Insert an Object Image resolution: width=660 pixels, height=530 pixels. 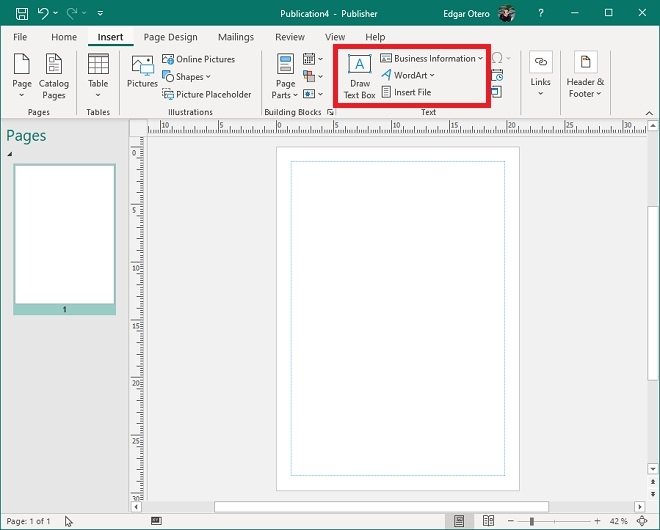(497, 92)
